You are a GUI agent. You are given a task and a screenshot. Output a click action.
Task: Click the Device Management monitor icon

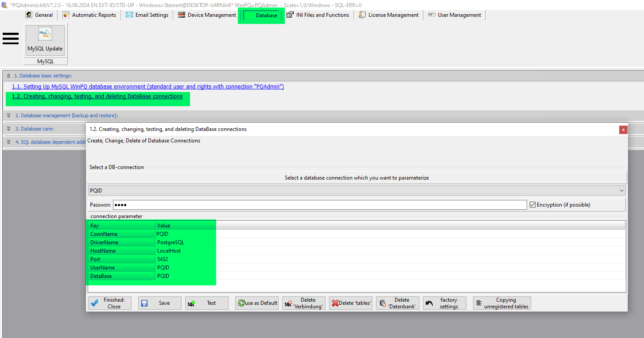pos(181,15)
